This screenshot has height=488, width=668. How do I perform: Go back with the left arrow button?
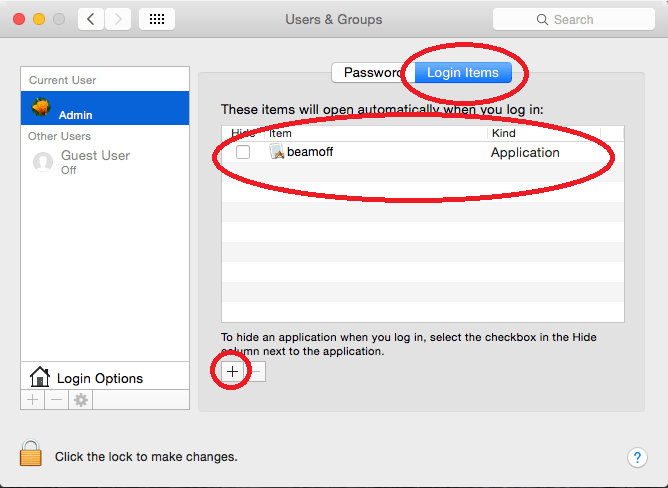(x=91, y=19)
